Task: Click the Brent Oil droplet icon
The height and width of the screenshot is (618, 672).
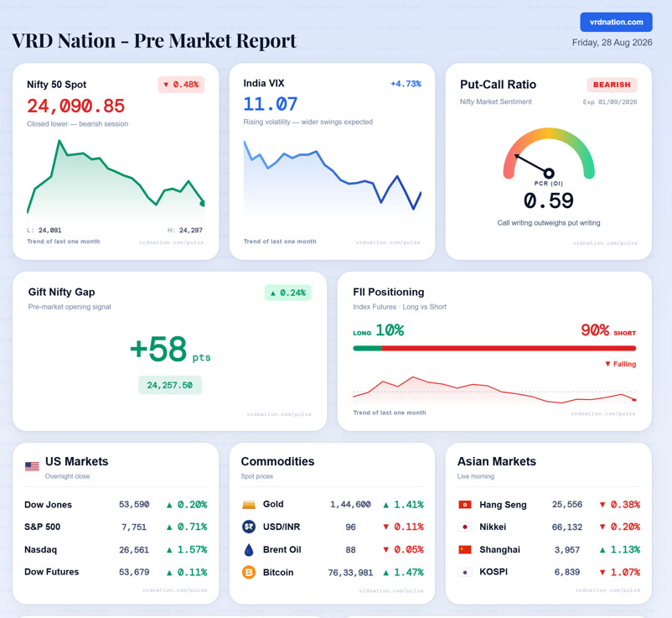Action: 249,550
